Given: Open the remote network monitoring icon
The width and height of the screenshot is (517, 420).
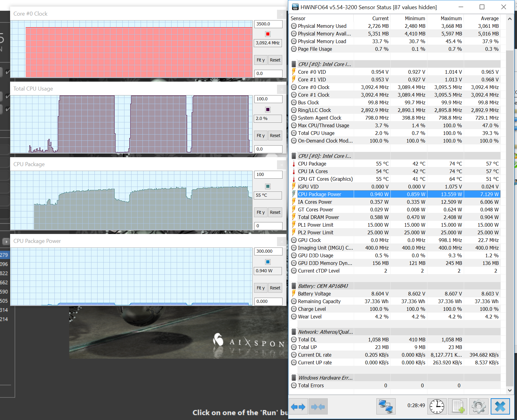Looking at the screenshot, I should point(386,407).
